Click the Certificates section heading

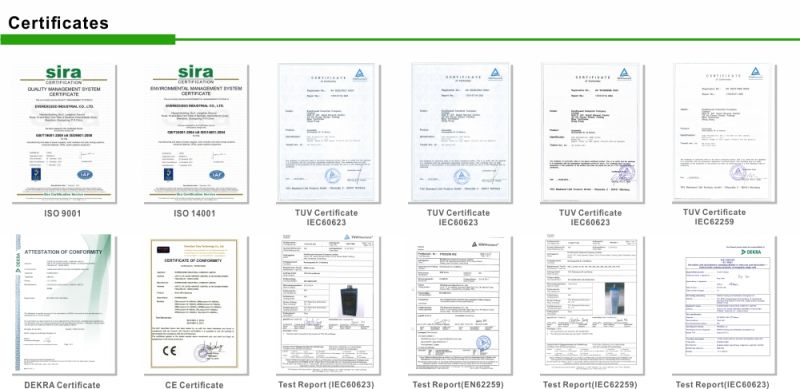tap(58, 23)
